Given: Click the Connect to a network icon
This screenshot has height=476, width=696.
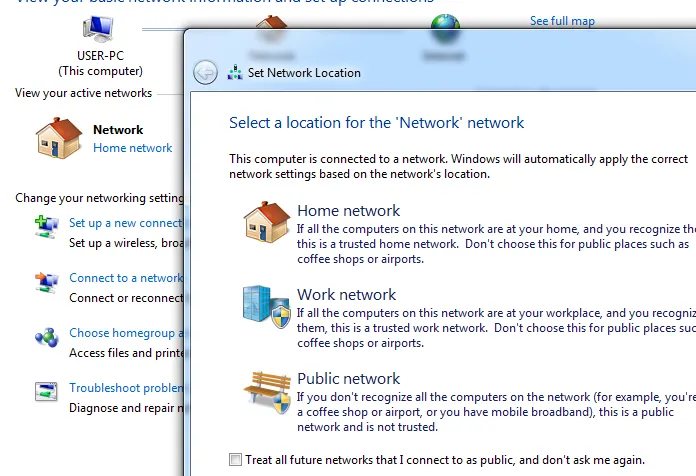Looking at the screenshot, I should 47,282.
